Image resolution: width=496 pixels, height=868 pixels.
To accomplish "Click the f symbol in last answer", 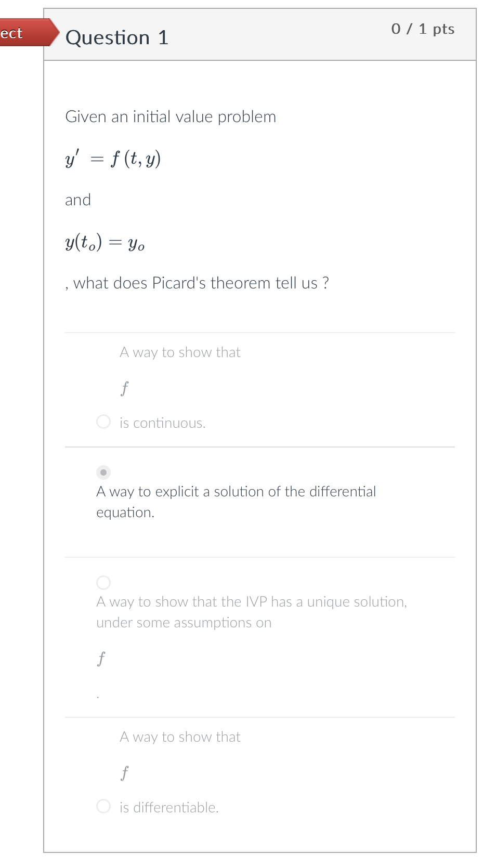I will point(124,773).
